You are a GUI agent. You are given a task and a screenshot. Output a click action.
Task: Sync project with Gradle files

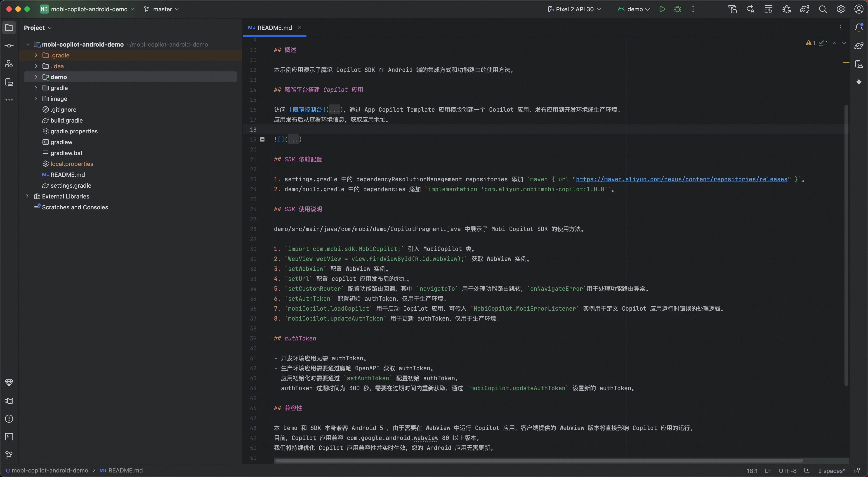[805, 9]
